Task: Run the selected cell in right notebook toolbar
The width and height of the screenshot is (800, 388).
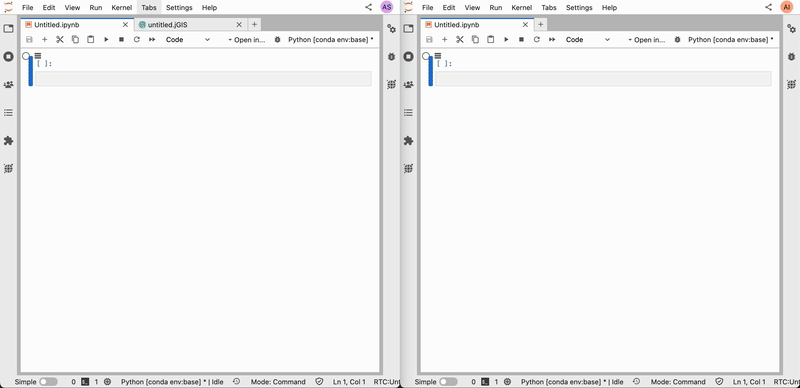Action: click(506, 39)
